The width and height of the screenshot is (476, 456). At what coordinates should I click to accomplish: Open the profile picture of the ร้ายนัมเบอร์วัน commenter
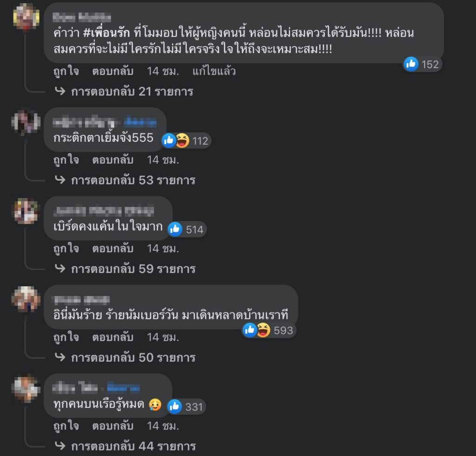point(26,299)
